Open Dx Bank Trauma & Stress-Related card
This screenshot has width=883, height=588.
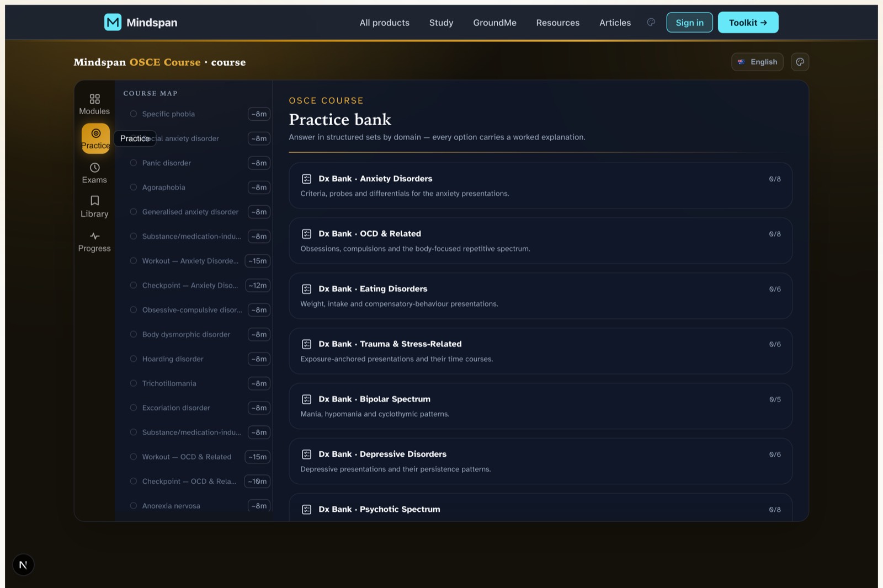540,351
